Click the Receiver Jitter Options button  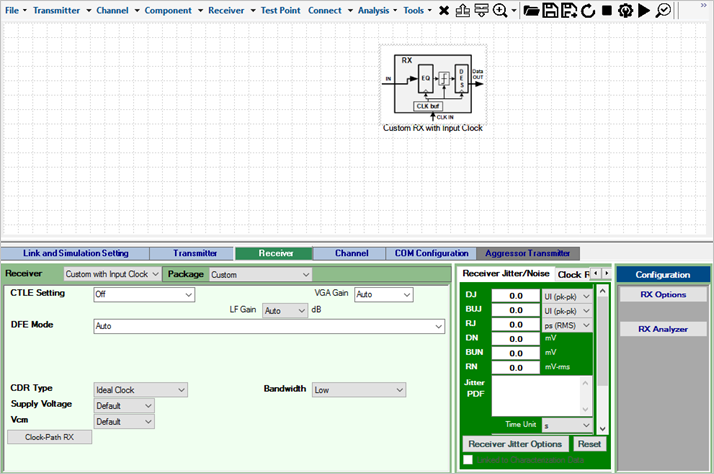515,443
